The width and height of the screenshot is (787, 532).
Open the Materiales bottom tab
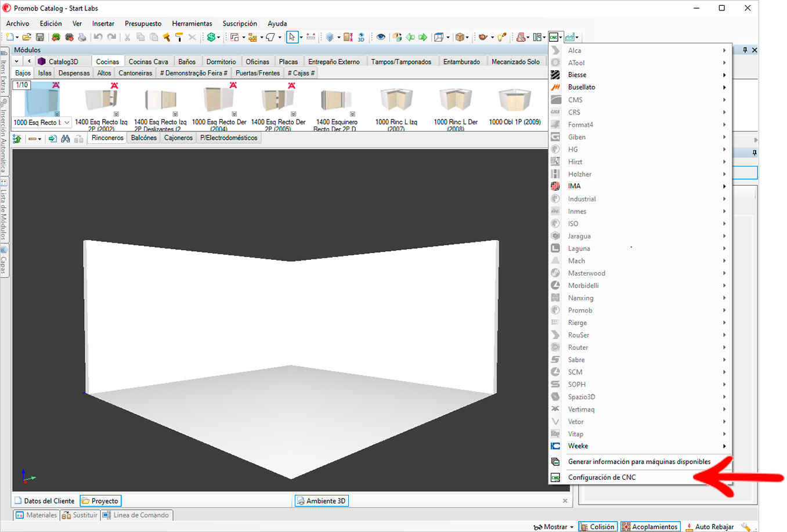click(36, 515)
